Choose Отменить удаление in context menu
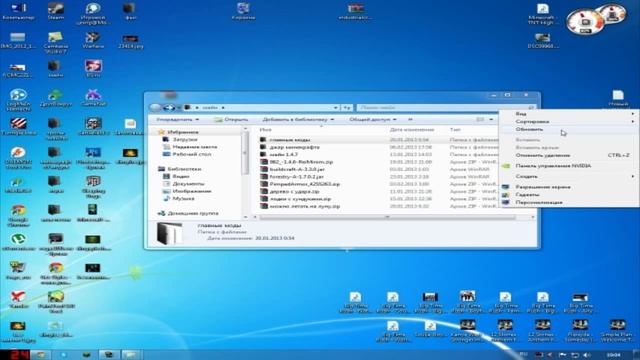640x360 pixels. pos(569,156)
